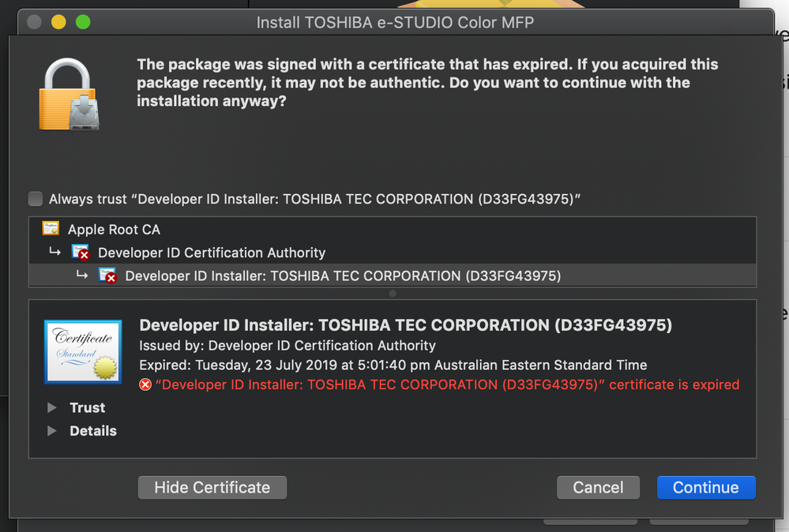Expand the Trust disclosure triangle
Viewport: 789px width, 532px height.
tap(52, 407)
